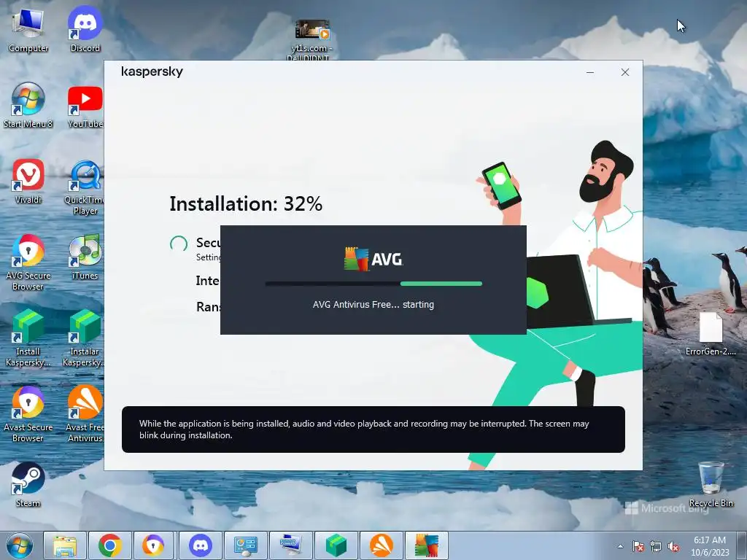Click the Kaspersky logo title text
The height and width of the screenshot is (560, 747).
click(152, 72)
